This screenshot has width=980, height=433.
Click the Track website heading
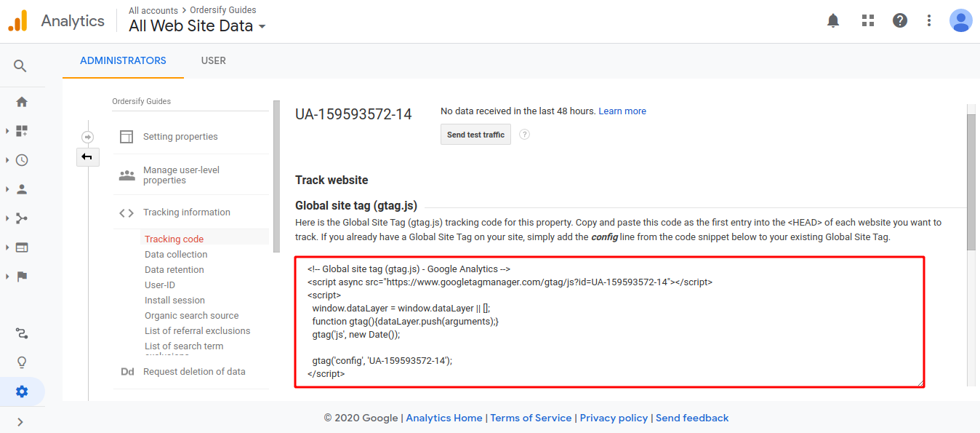[x=332, y=180]
